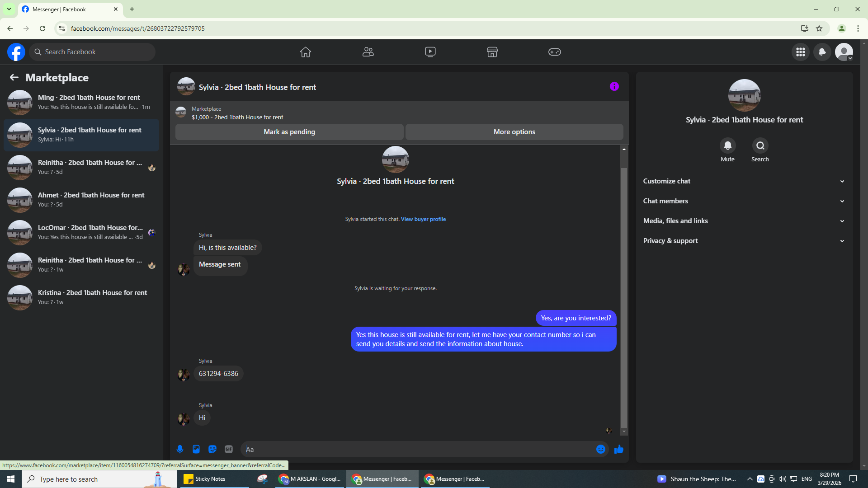
Task: Open the notifications bell
Action: [x=822, y=52]
